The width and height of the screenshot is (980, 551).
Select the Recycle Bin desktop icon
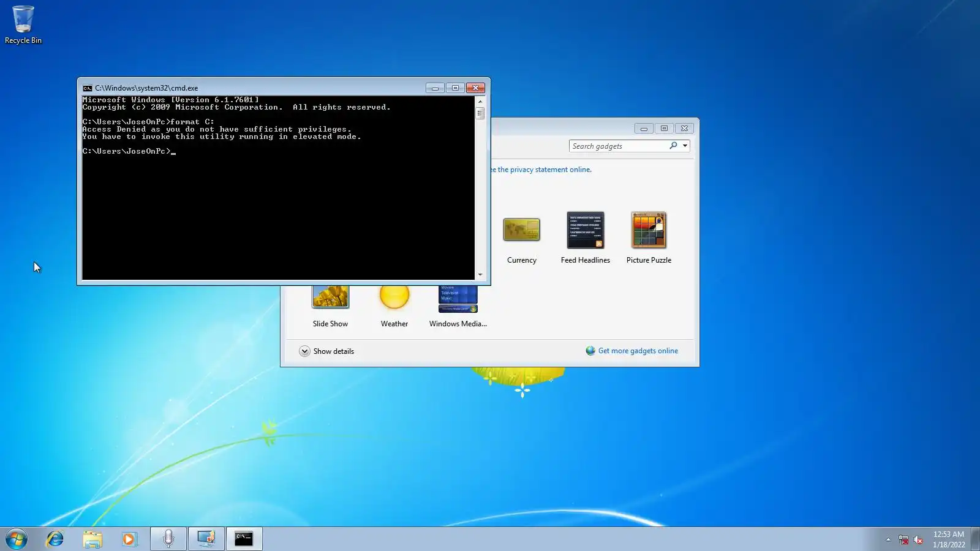(x=23, y=25)
